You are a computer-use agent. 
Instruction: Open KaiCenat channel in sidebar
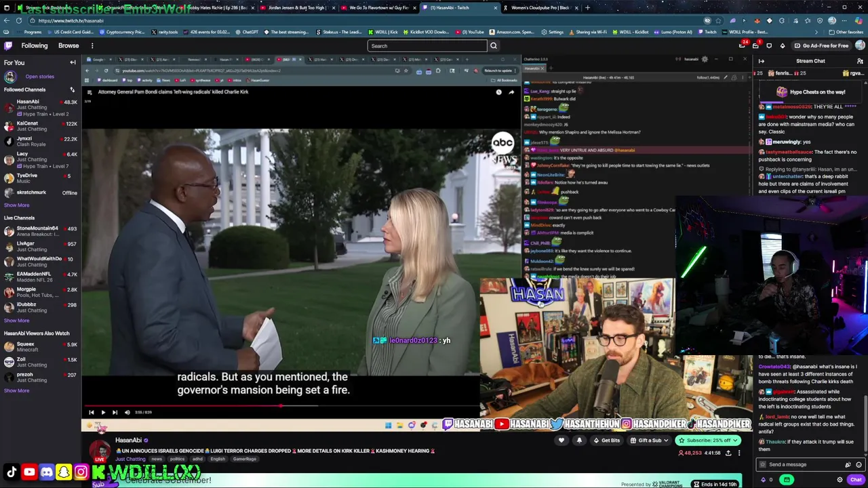41,126
